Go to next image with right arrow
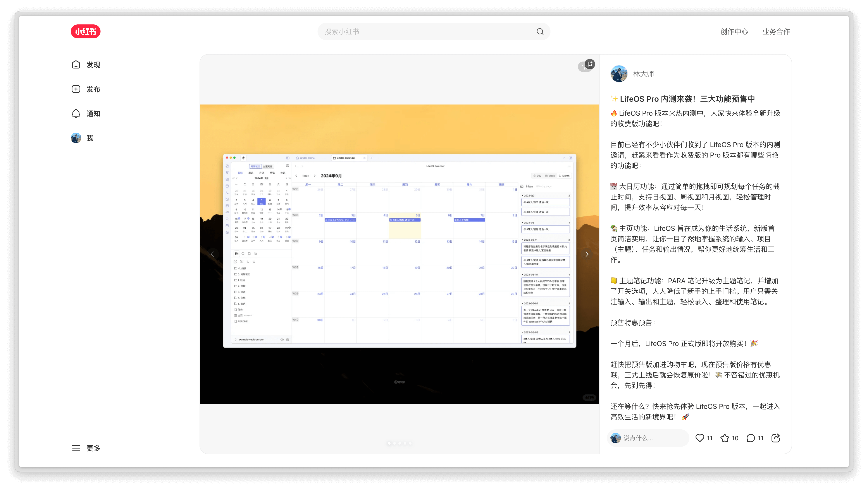This screenshot has width=868, height=490. click(x=587, y=254)
